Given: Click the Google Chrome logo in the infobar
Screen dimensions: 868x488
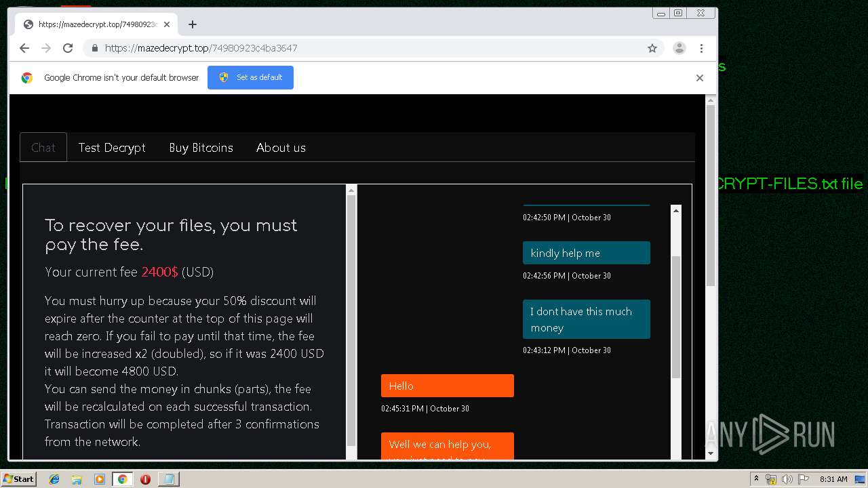Looking at the screenshot, I should (x=27, y=78).
